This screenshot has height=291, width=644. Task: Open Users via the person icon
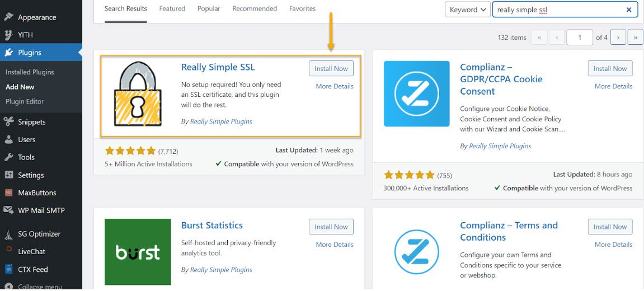point(8,140)
